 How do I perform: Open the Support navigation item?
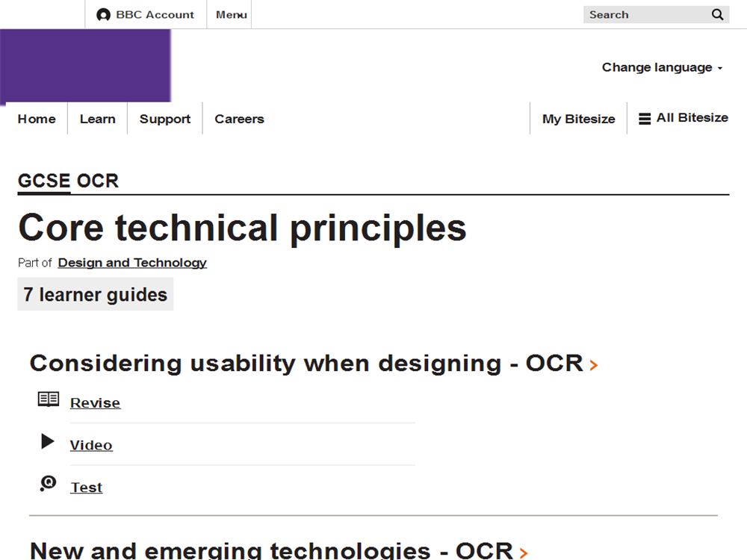tap(165, 119)
